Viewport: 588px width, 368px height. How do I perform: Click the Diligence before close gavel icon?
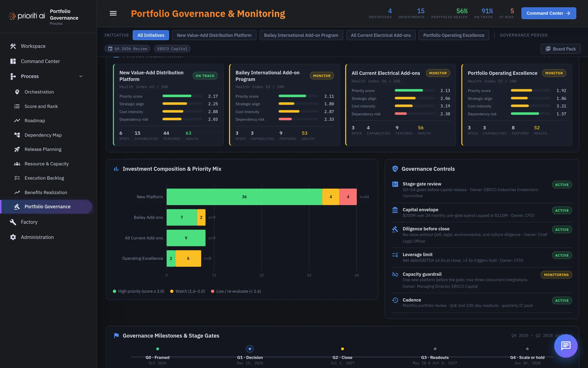pyautogui.click(x=395, y=229)
